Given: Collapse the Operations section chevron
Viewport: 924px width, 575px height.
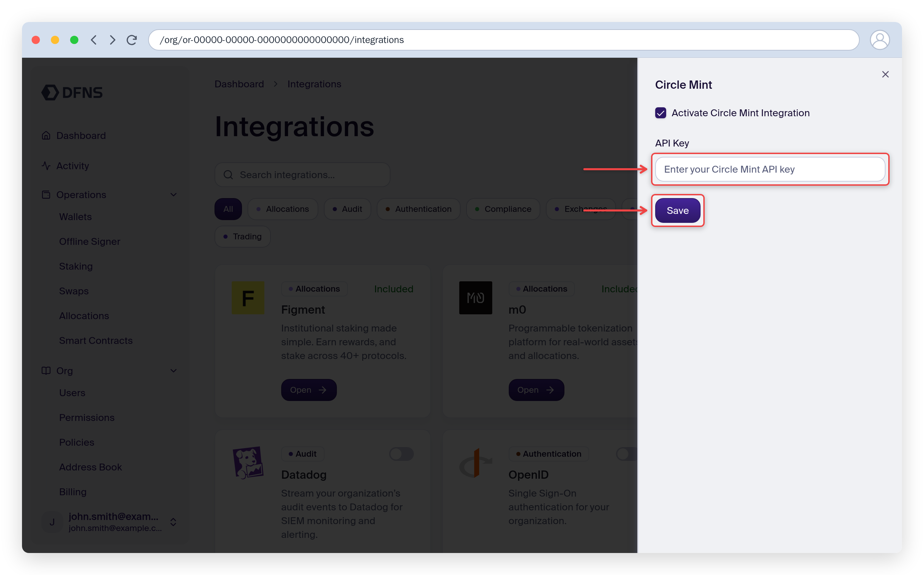Looking at the screenshot, I should tap(174, 195).
